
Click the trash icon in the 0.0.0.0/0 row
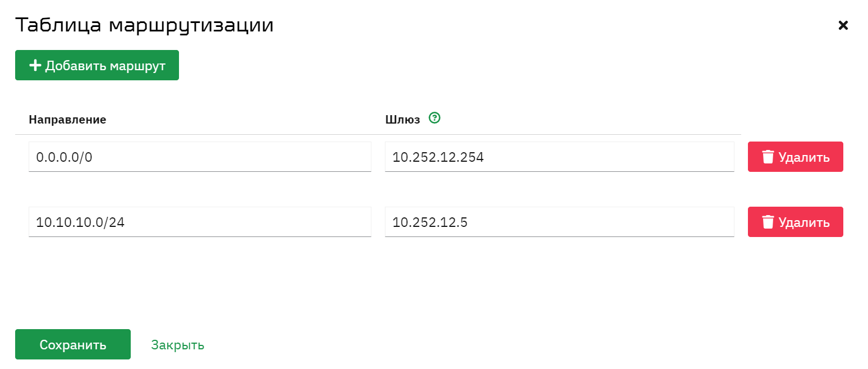click(768, 157)
